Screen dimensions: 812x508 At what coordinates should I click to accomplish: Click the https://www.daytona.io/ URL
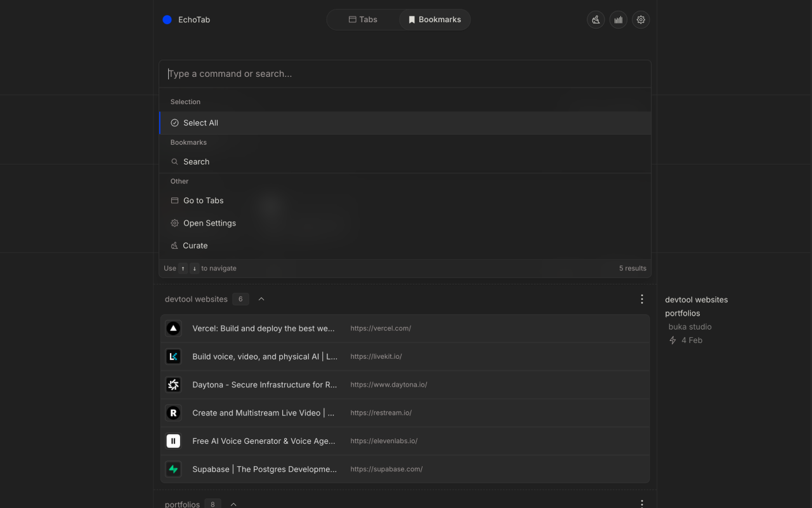coord(389,384)
